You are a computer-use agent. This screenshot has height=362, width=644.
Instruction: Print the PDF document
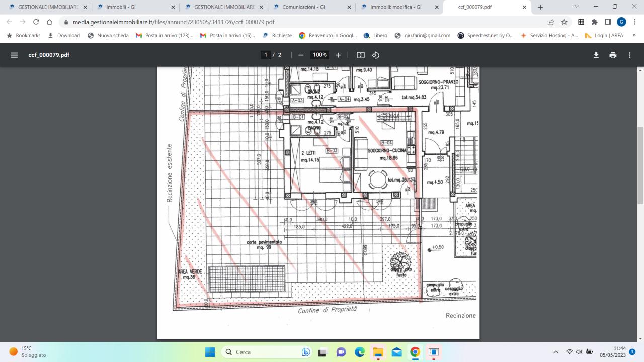(x=613, y=55)
